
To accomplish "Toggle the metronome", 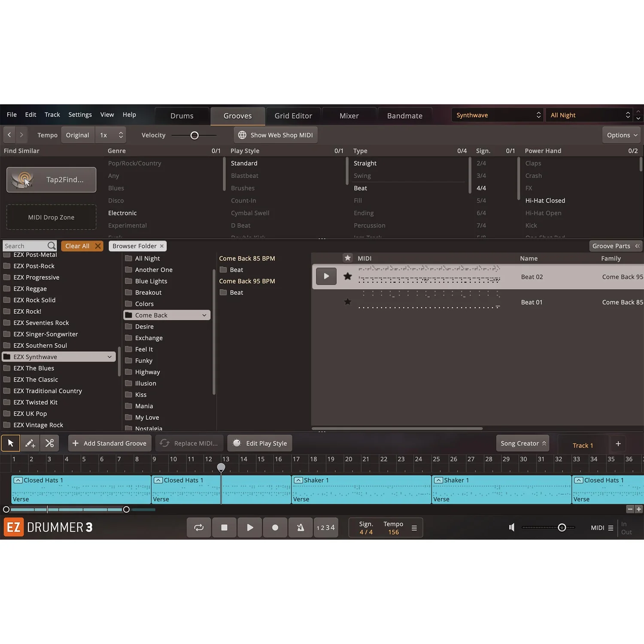I will pos(301,528).
